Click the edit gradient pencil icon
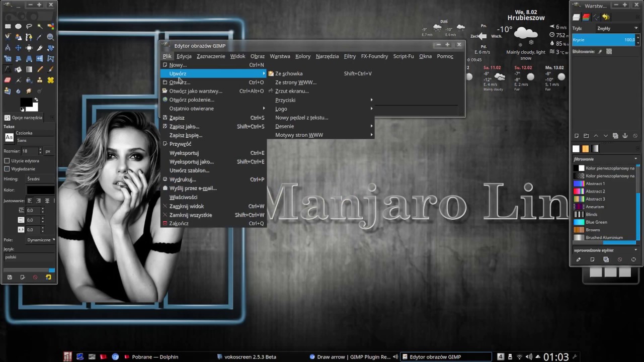 click(x=578, y=259)
